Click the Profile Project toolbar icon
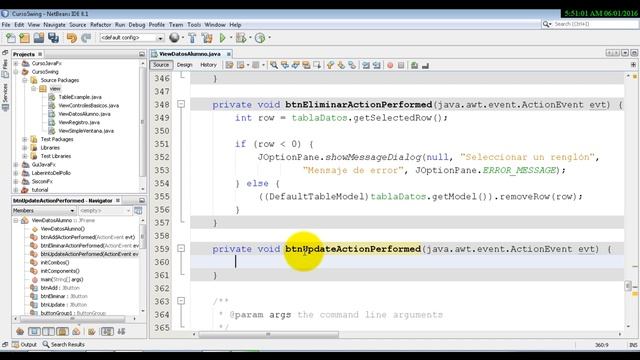 pyautogui.click(x=260, y=38)
